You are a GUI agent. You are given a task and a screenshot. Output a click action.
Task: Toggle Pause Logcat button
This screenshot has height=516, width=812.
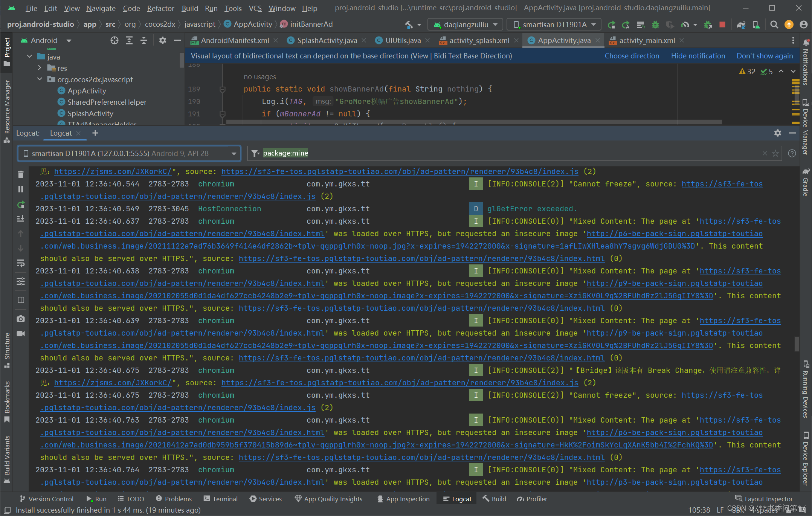(x=21, y=189)
